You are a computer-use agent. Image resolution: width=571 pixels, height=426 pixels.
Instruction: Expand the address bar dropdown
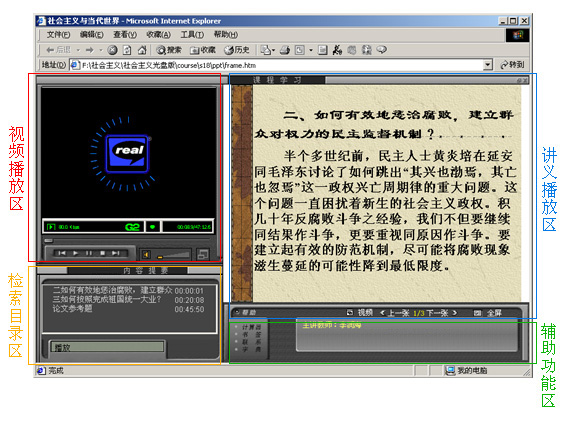[488, 65]
